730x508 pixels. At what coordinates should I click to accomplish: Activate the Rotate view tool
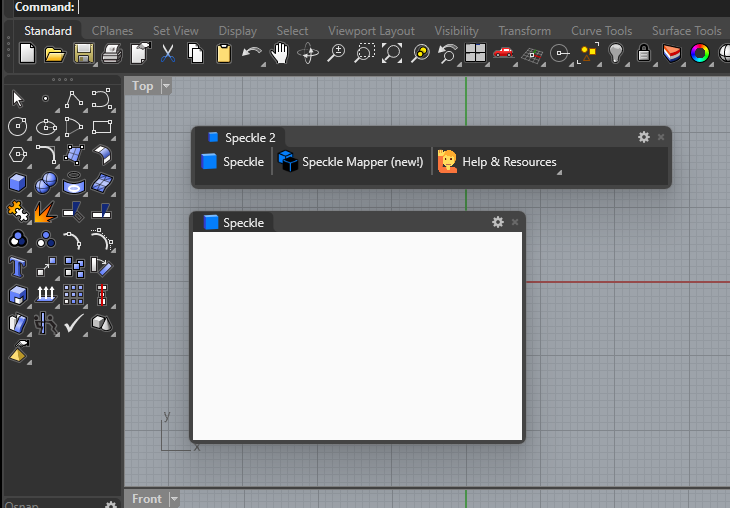[x=308, y=54]
